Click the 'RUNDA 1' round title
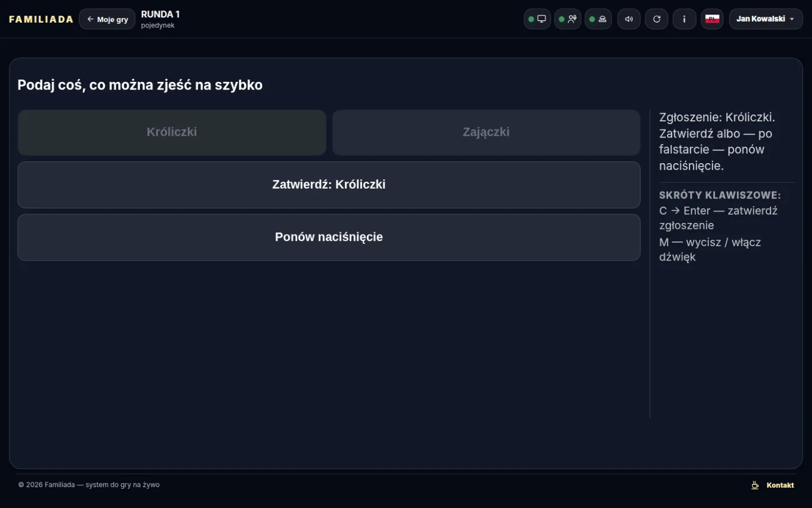The image size is (812, 508). (x=161, y=15)
